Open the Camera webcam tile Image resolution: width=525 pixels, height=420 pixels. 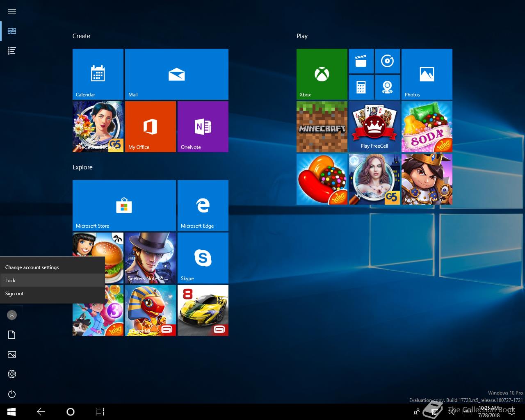pyautogui.click(x=388, y=87)
